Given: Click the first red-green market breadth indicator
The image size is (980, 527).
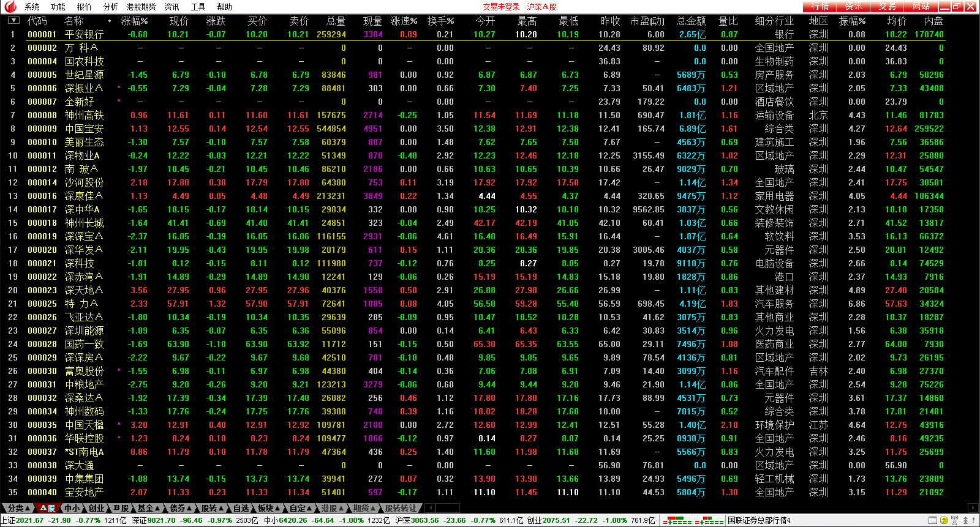Looking at the screenshot, I should point(678,521).
